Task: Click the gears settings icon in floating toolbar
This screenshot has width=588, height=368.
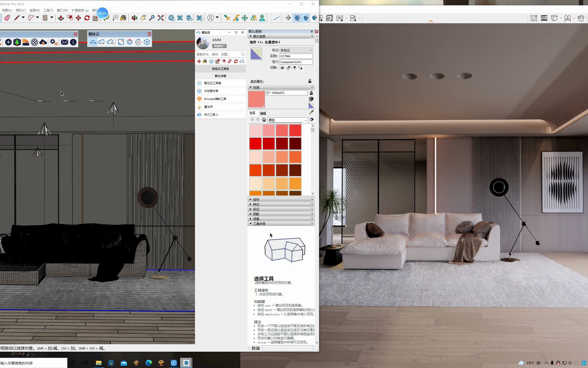Action: point(54,42)
